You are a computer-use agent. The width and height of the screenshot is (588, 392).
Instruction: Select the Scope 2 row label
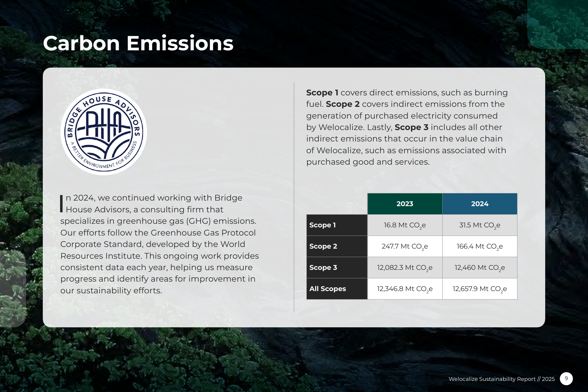(337, 246)
